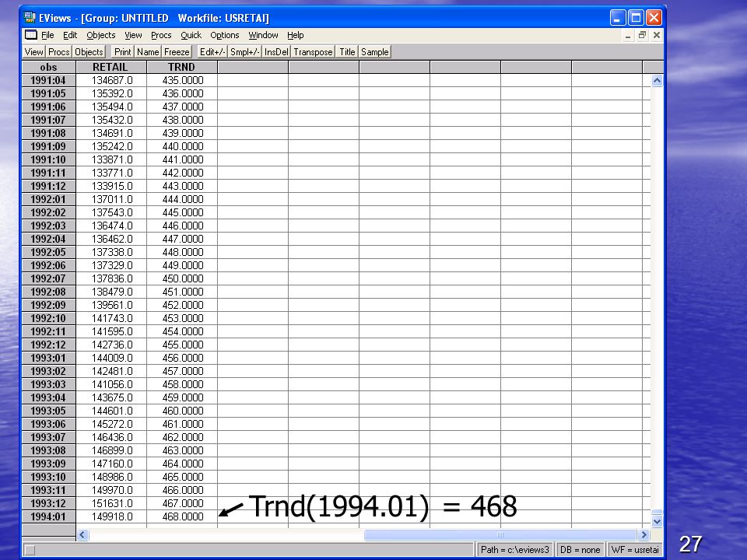Click TRND cell 468.0000
The image size is (747, 560).
[182, 516]
